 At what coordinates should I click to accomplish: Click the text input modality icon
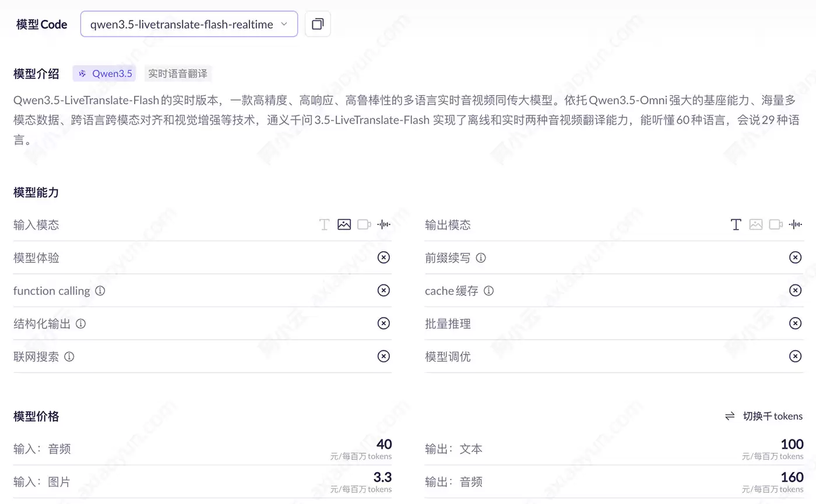(325, 224)
